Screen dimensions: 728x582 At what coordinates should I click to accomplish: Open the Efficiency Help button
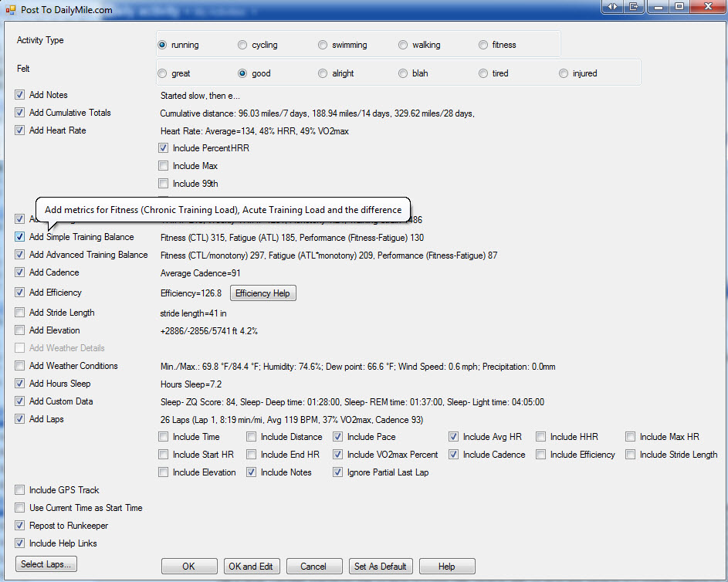click(x=262, y=293)
